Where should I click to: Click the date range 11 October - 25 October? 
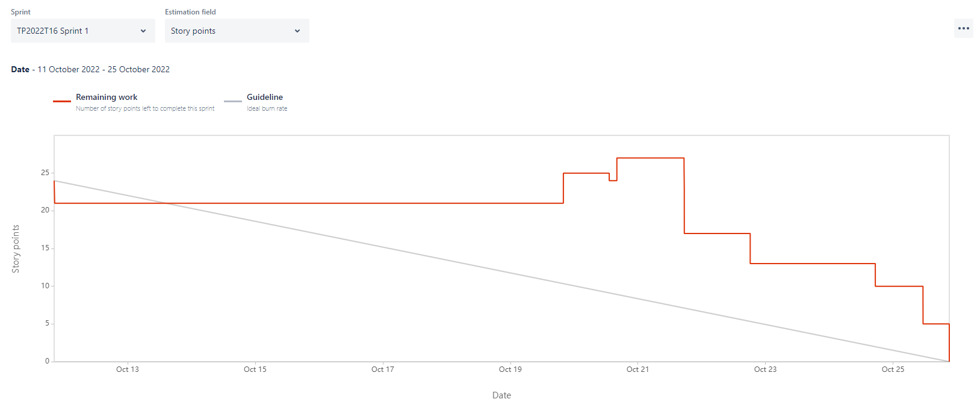104,69
